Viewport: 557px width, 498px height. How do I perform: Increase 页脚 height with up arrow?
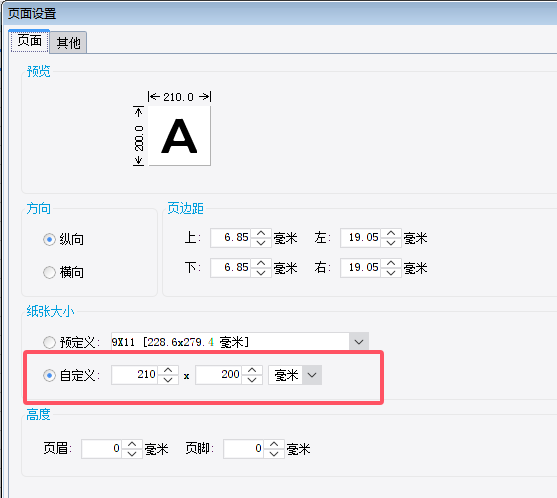tap(274, 444)
